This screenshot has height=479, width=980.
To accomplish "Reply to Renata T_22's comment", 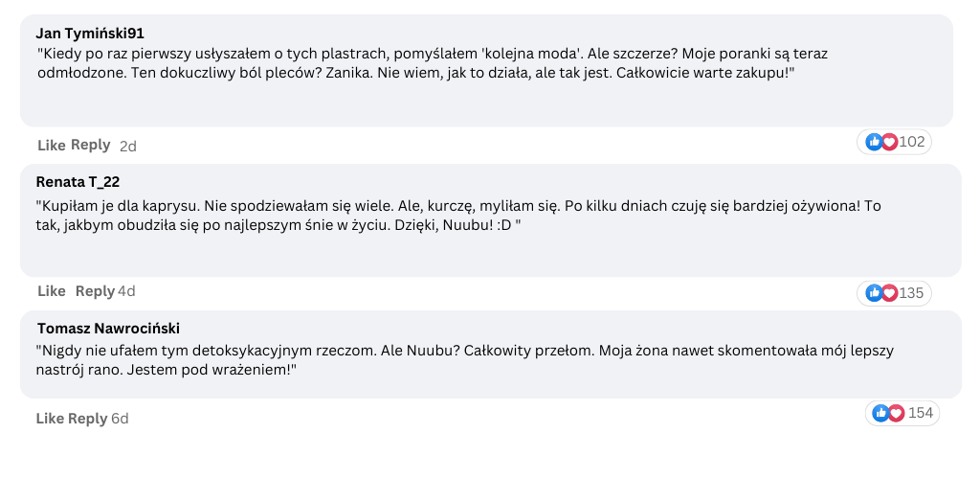I will [x=95, y=291].
